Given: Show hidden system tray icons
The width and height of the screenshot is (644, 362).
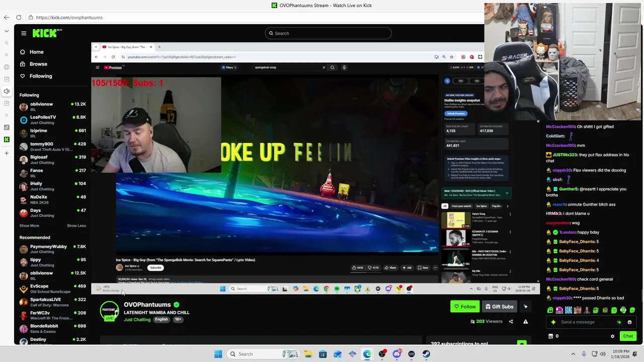Looking at the screenshot, I should coord(573,354).
